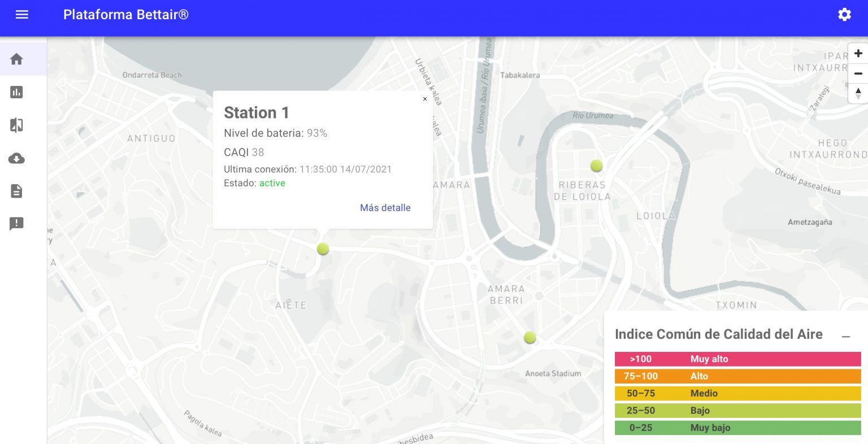Open the settings gear icon
The width and height of the screenshot is (868, 444).
pos(844,15)
